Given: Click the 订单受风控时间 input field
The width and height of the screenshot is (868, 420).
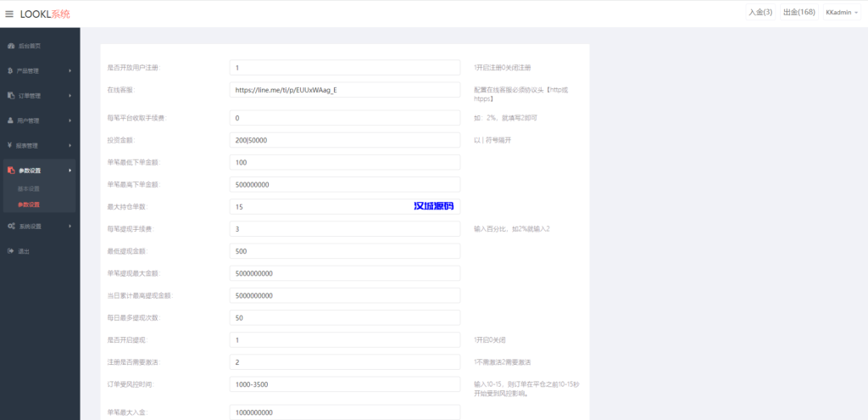Looking at the screenshot, I should pyautogui.click(x=344, y=384).
